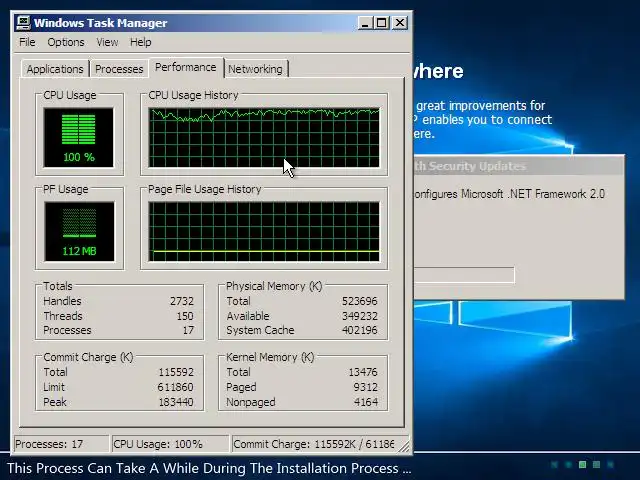640x480 pixels.
Task: Click the Handles value 2732
Action: coord(182,301)
